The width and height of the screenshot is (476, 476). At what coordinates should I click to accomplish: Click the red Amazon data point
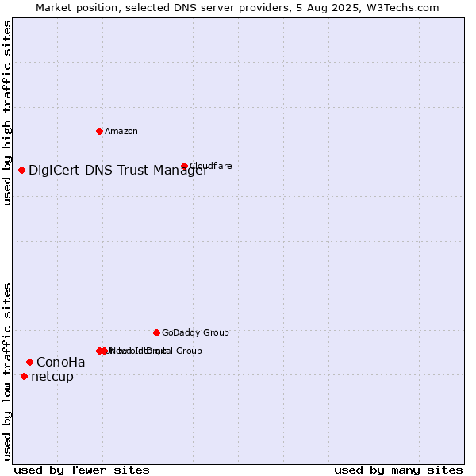(99, 132)
